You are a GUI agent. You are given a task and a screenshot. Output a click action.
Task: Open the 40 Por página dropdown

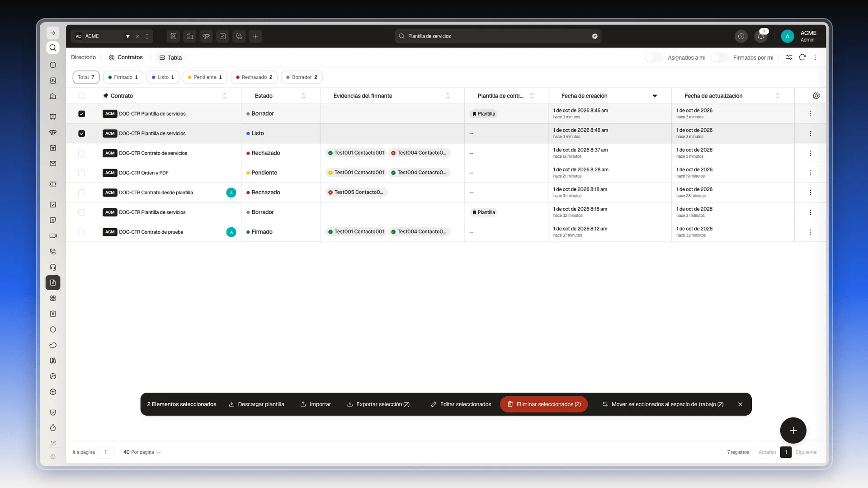point(142,452)
